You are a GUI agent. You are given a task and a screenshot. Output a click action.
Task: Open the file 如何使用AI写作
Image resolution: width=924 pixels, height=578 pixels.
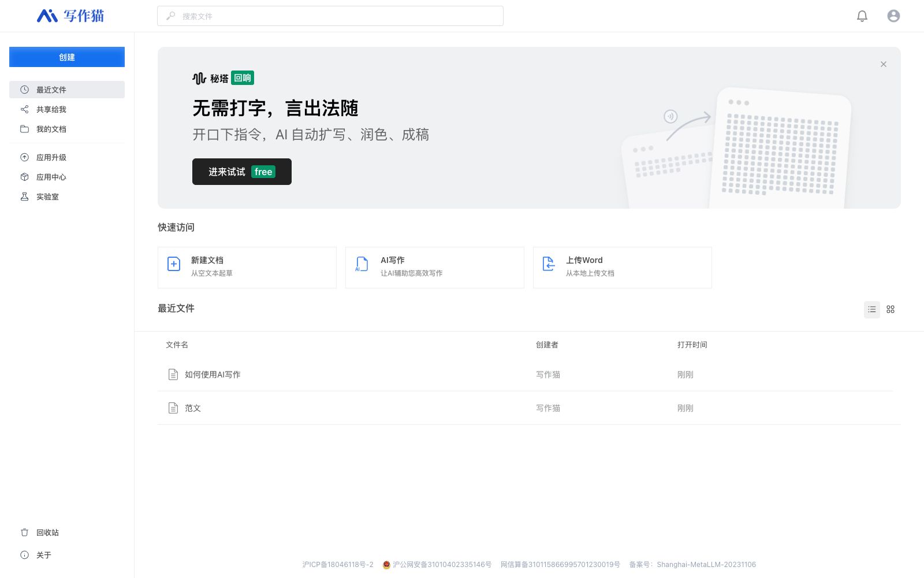213,375
